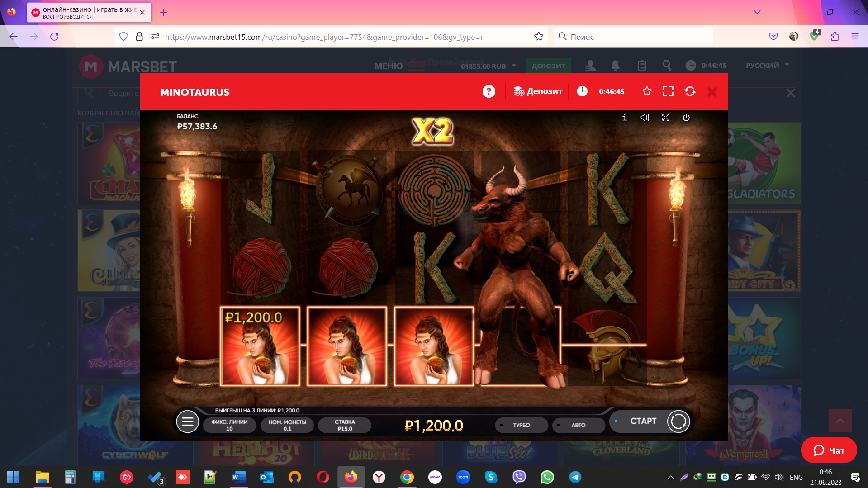This screenshot has height=488, width=868.
Task: Click the Firefox Поиск search box
Action: click(633, 37)
